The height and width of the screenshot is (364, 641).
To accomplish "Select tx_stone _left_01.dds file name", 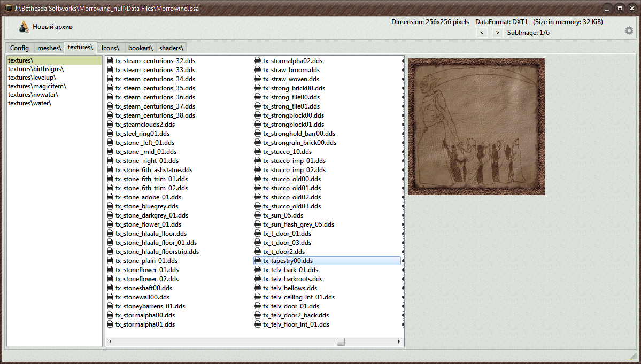I will tap(145, 143).
